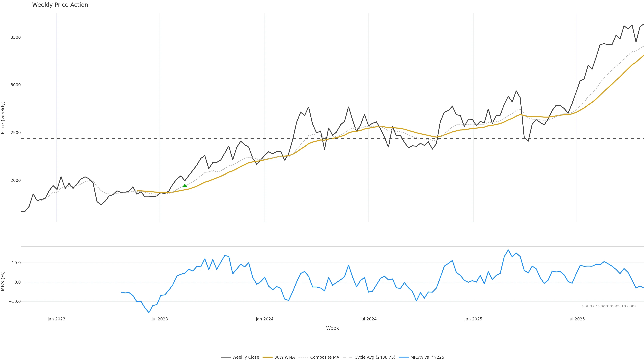This screenshot has width=644, height=362.
Task: Click the blue MRS% legend line swatch
Action: (404, 357)
